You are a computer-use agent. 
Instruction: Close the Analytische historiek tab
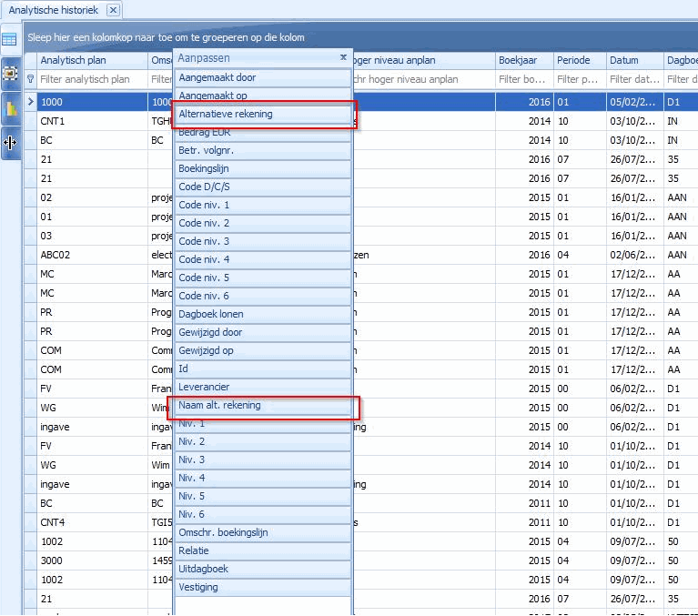pos(112,9)
